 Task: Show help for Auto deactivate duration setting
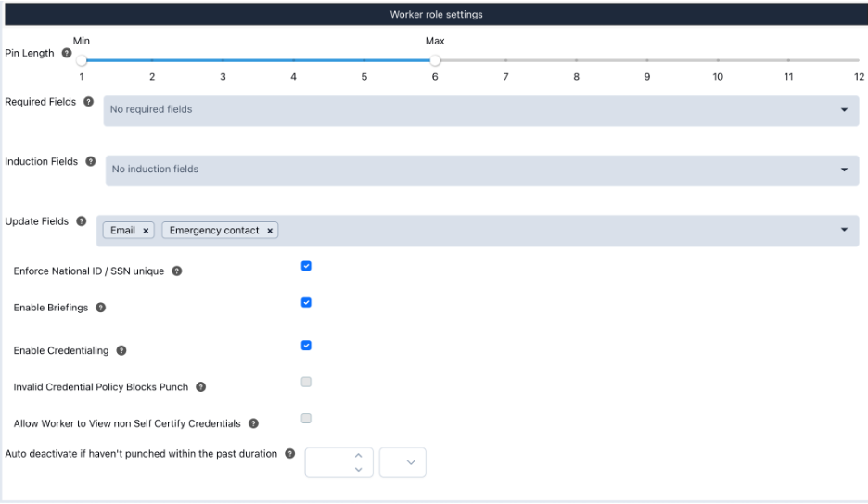point(289,454)
